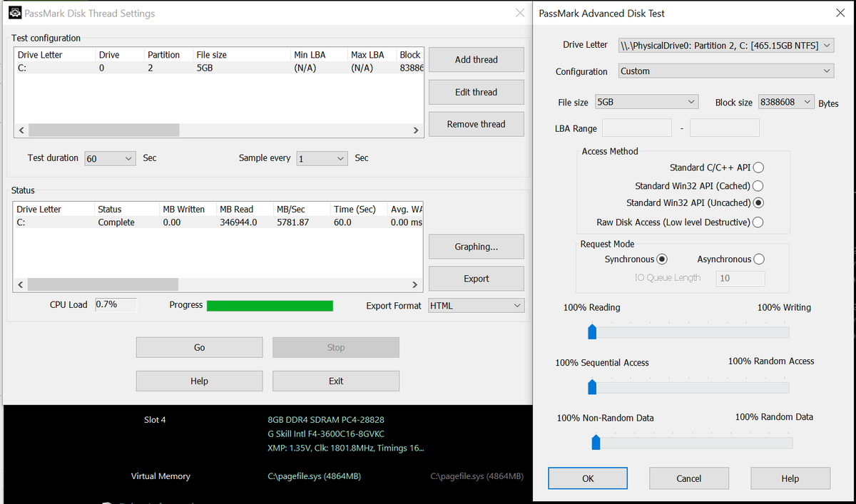
Task: Click Non-Random/Random Data slider thumb
Action: pos(596,443)
